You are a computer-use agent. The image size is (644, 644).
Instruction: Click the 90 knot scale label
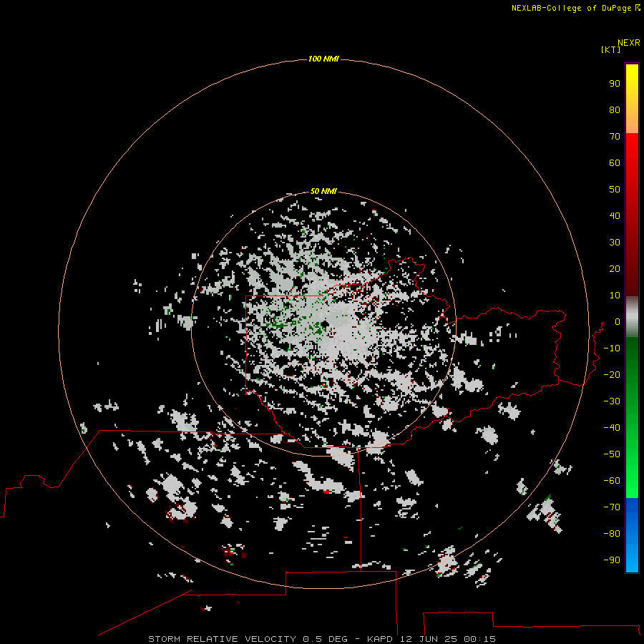pos(615,84)
